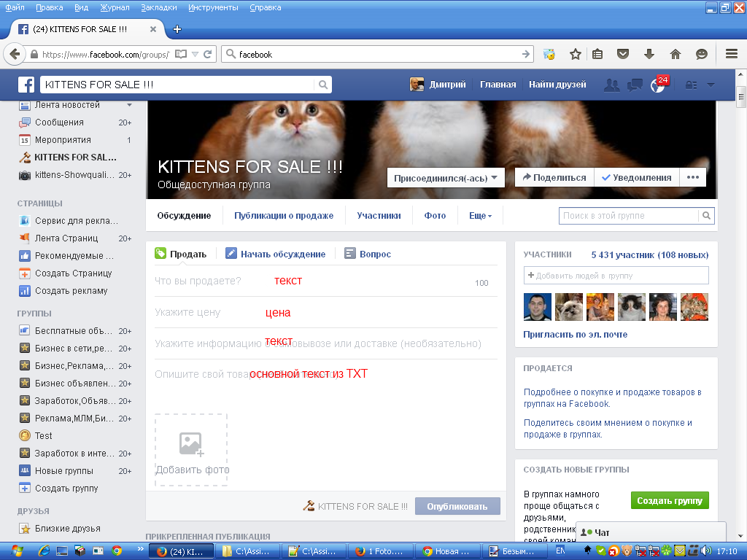
Task: Open address bar history dropdown arrow
Action: 195,54
